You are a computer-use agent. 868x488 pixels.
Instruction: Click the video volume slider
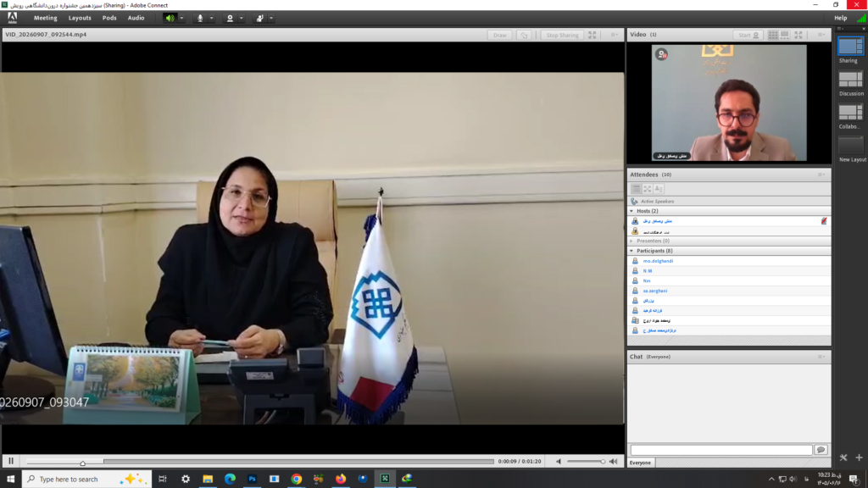click(586, 462)
